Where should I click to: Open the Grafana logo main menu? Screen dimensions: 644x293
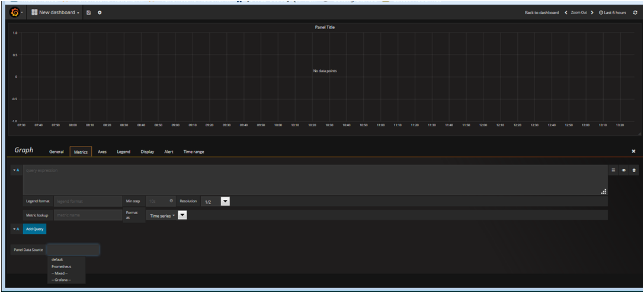coord(15,12)
